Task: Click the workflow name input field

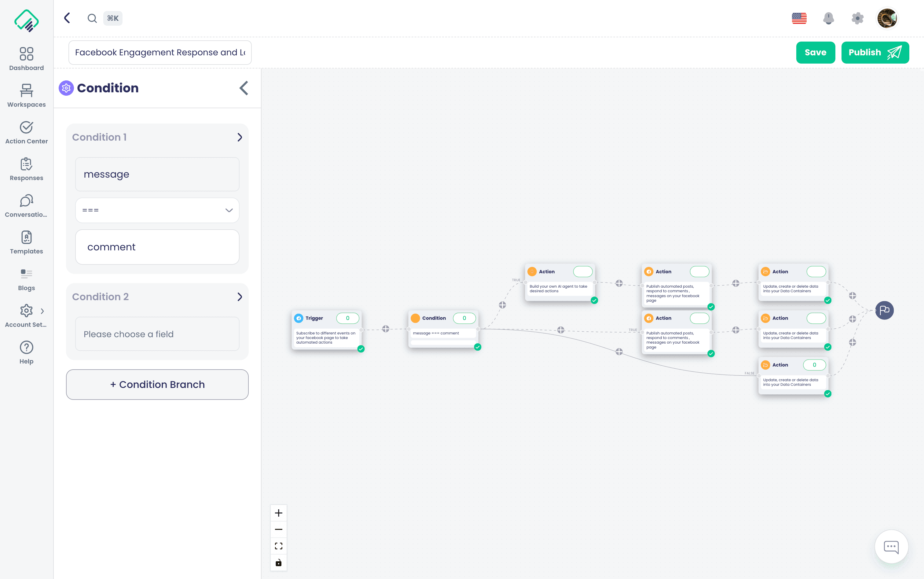Action: click(159, 53)
